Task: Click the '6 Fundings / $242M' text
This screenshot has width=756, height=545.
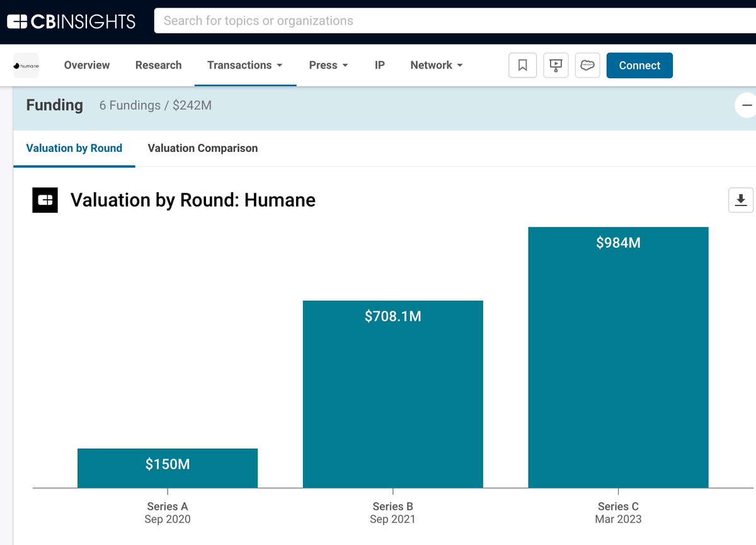Action: pyautogui.click(x=156, y=106)
